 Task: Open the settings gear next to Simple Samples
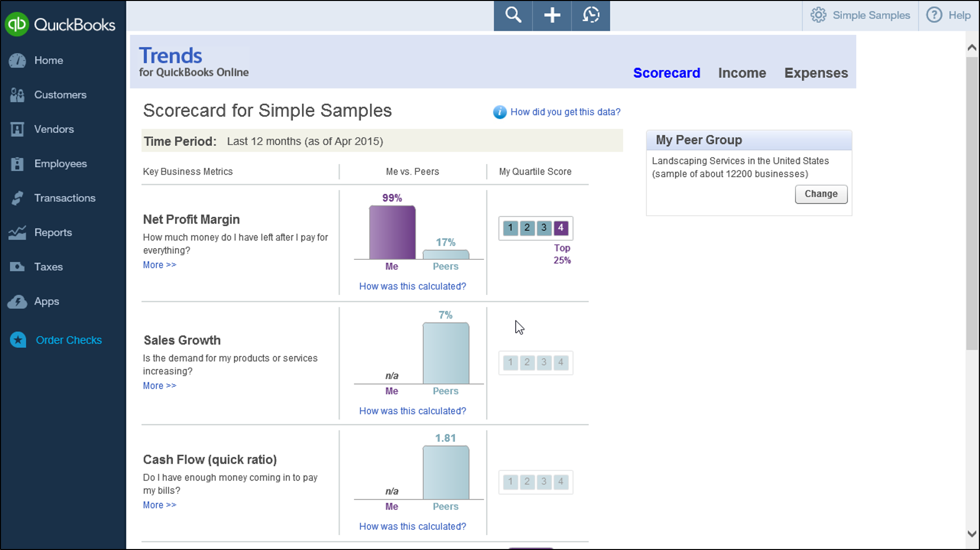coord(818,15)
